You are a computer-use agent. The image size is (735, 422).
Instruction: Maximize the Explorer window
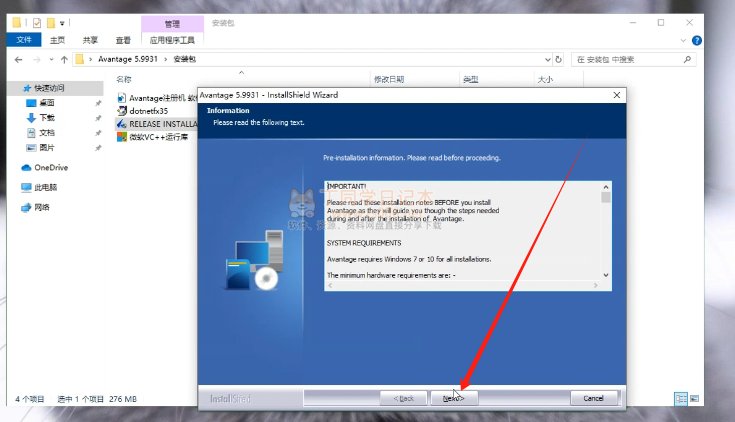pos(661,23)
